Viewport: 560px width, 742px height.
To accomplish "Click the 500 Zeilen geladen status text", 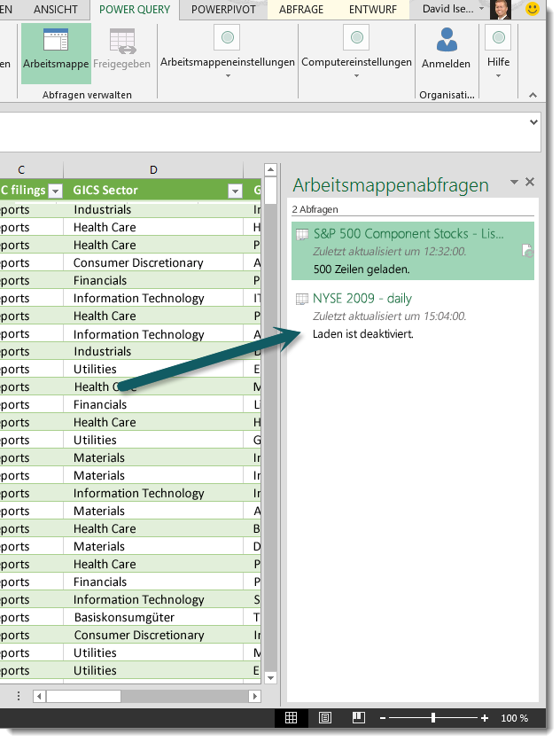I will [362, 269].
